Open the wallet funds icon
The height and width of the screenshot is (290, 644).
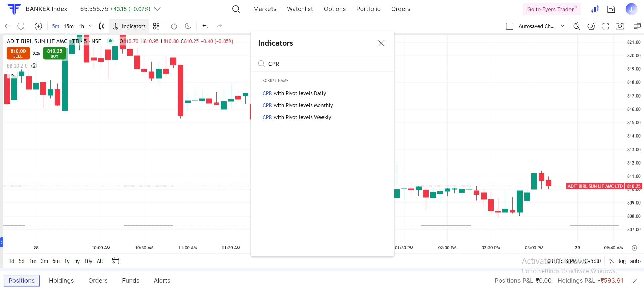pos(611,9)
